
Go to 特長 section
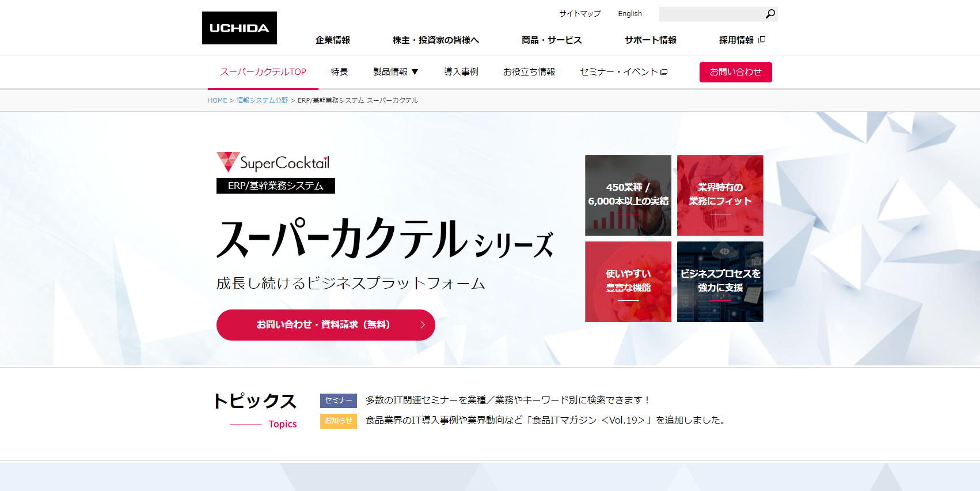(x=340, y=72)
